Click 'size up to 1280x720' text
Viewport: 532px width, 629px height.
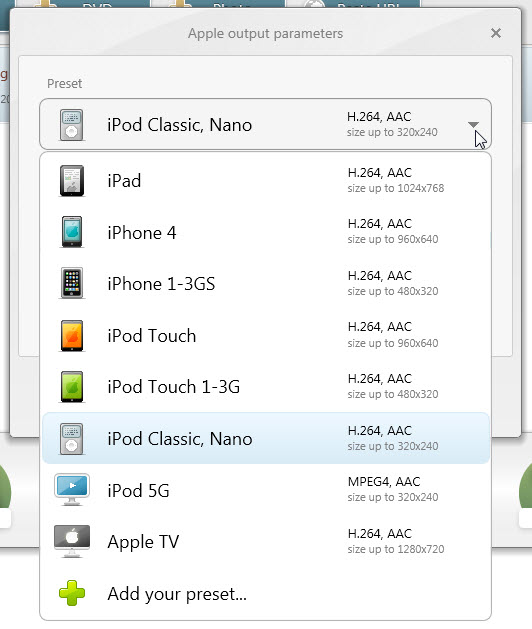point(396,549)
